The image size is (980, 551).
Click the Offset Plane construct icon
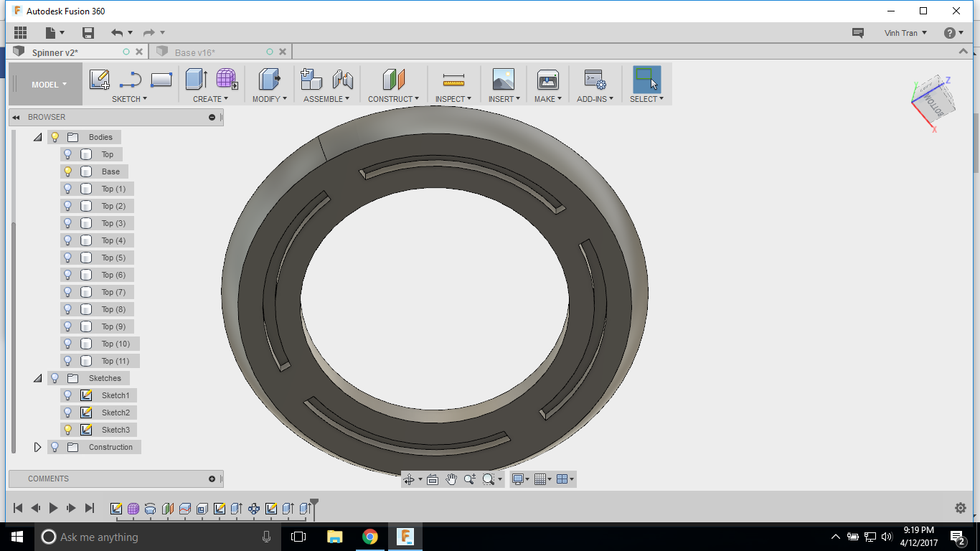click(394, 80)
